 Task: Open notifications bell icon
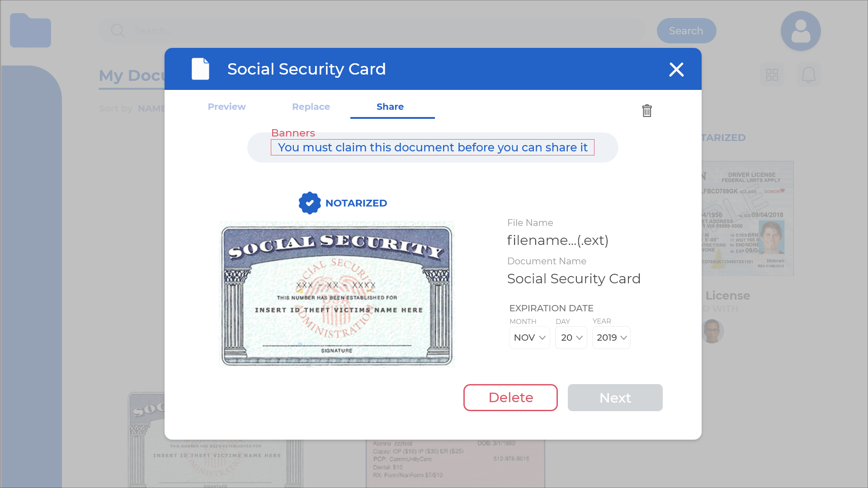tap(808, 75)
